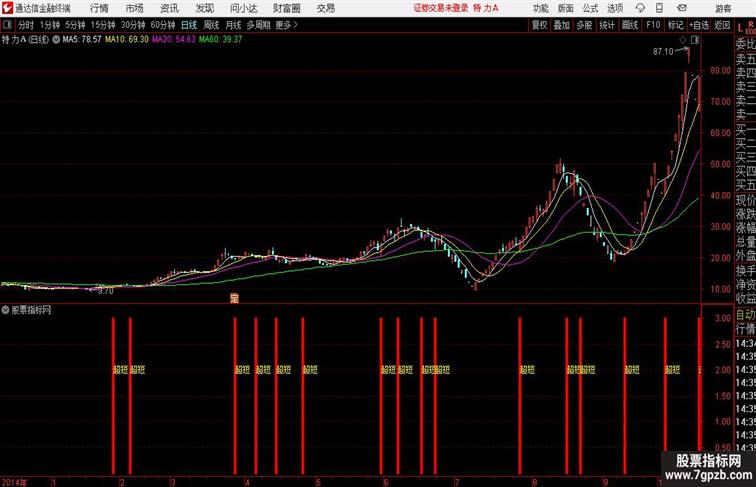Switch to 30分钟 chart period
Viewport: 756px width, 487px height.
coord(133,25)
